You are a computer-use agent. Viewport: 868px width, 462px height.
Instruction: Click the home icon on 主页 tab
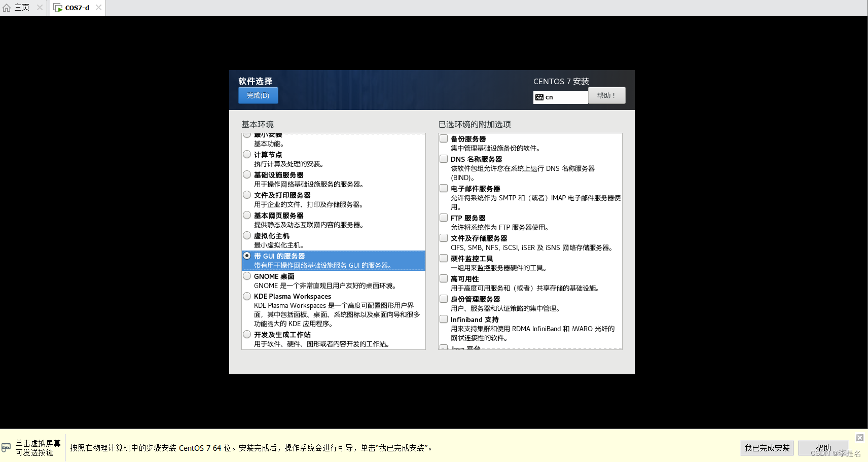(x=7, y=8)
